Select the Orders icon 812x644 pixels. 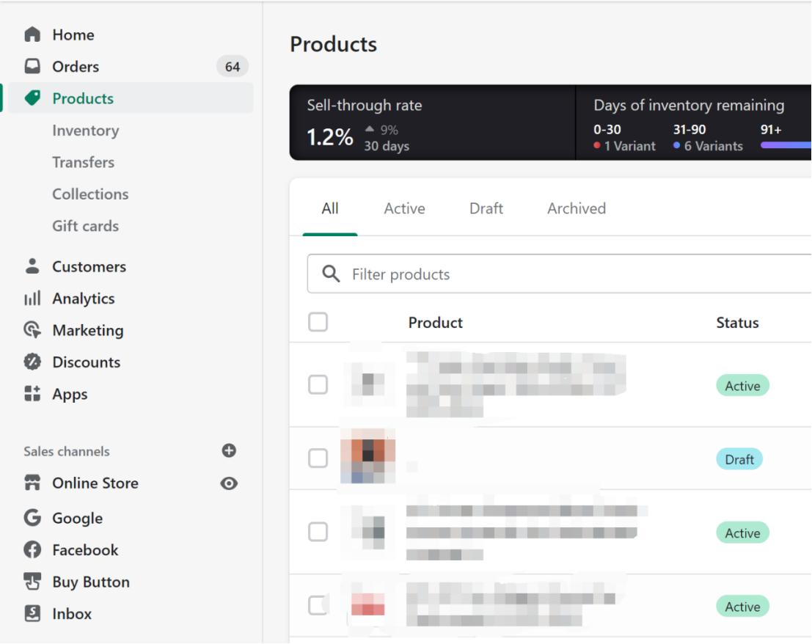[31, 66]
